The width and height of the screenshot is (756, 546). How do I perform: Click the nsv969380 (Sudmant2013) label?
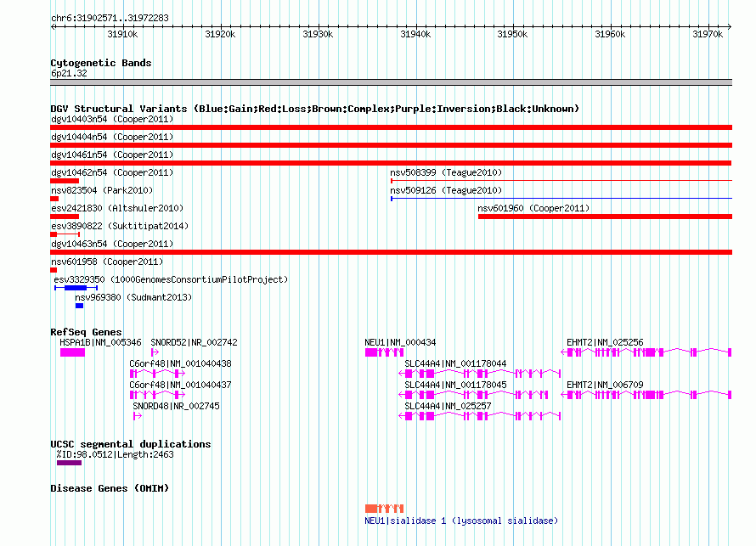click(x=133, y=297)
